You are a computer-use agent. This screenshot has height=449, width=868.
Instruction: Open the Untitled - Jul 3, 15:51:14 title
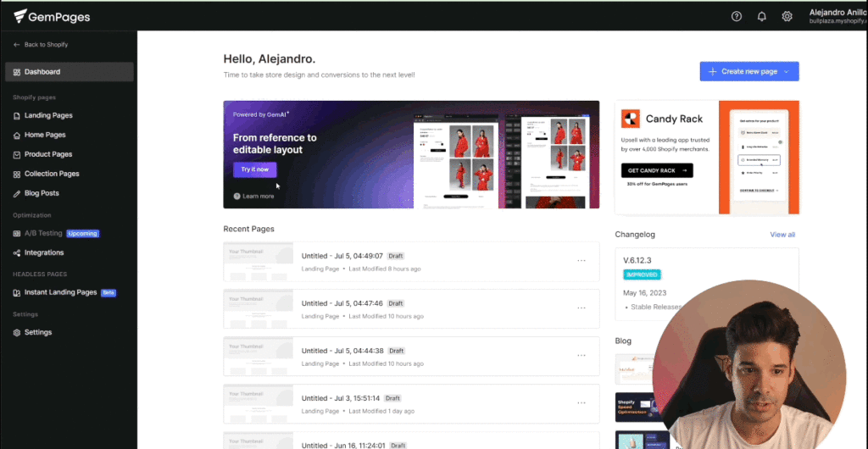point(341,398)
